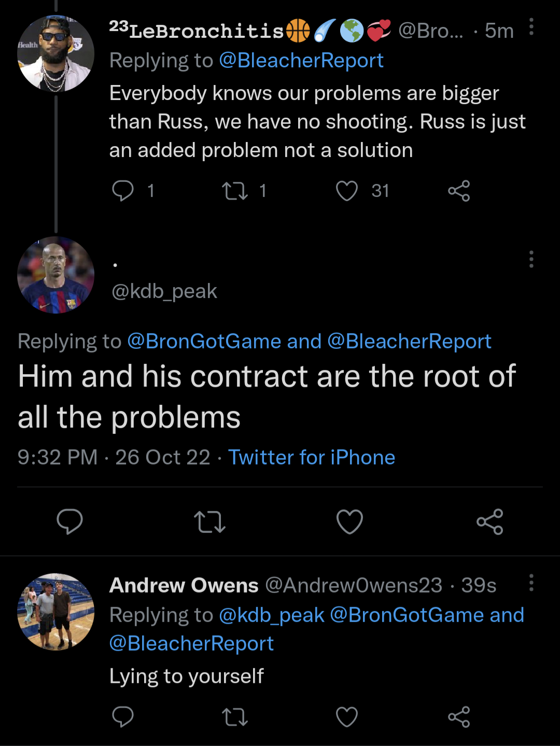Like the kdb_peak main tweet

point(349,522)
